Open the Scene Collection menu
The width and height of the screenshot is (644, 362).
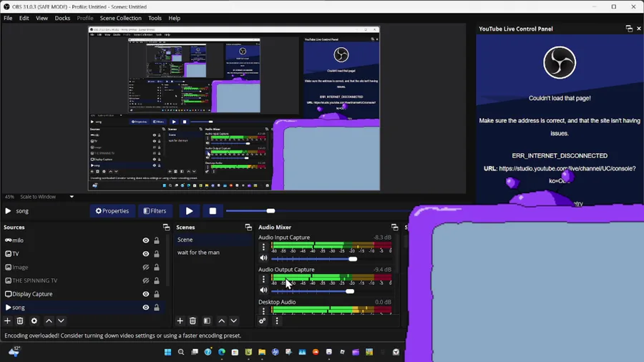pyautogui.click(x=120, y=18)
